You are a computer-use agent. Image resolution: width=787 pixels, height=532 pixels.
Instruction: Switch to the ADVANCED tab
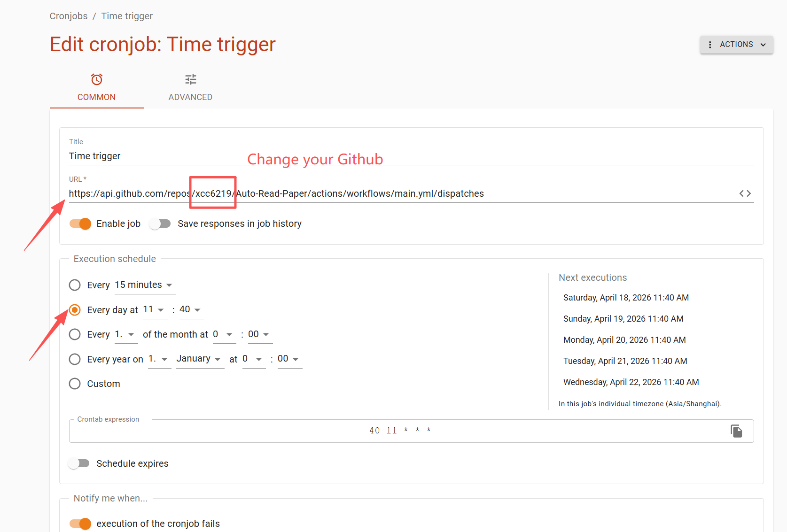(x=190, y=87)
